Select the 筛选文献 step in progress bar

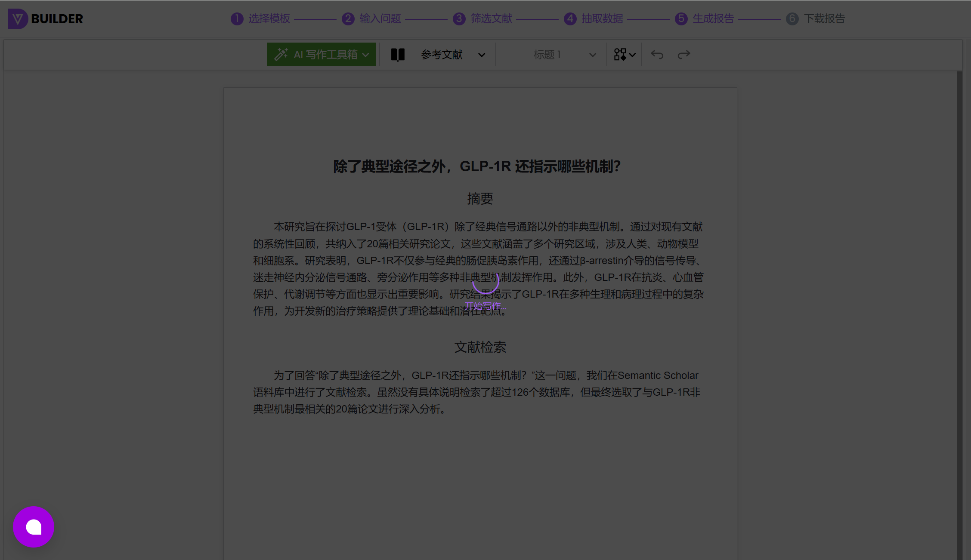pos(491,18)
